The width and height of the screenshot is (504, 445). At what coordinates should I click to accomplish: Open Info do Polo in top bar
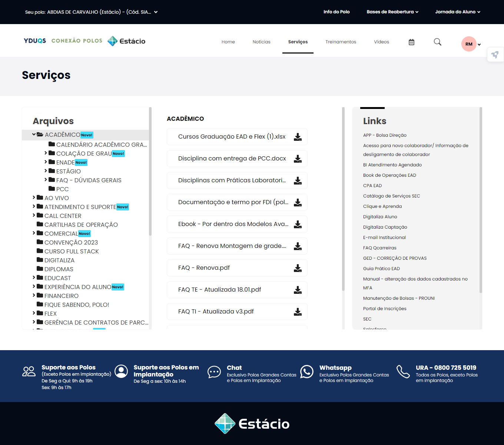click(336, 12)
